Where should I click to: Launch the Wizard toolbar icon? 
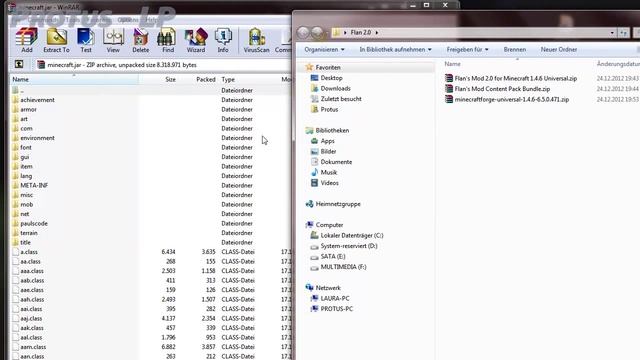[196, 40]
